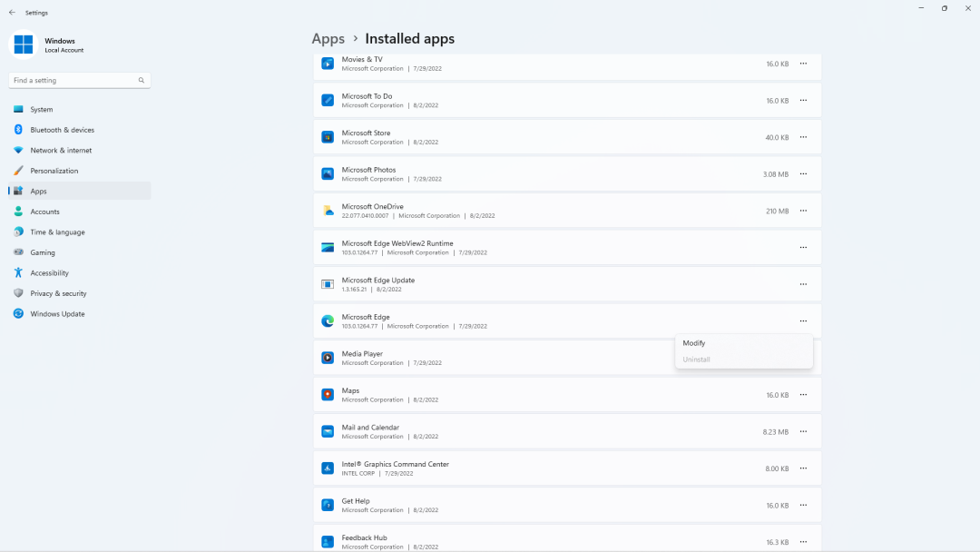
Task: Click the back arrow in Settings
Action: coord(10,12)
